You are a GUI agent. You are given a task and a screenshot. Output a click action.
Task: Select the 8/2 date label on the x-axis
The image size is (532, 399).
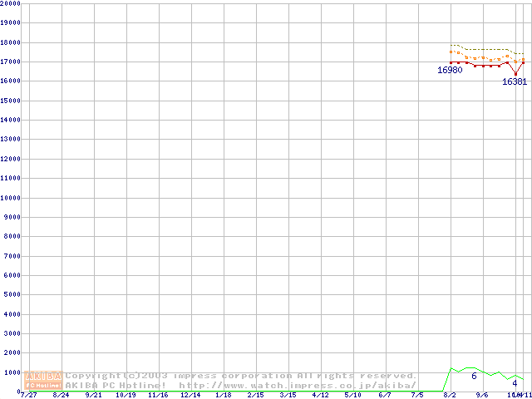click(x=451, y=395)
